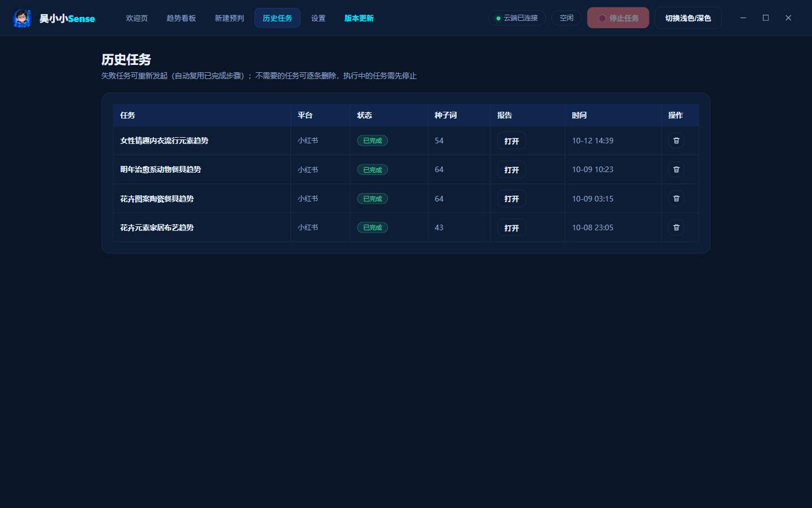The width and height of the screenshot is (812, 508).
Task: Go to the 欢迎页 tab
Action: click(x=136, y=18)
